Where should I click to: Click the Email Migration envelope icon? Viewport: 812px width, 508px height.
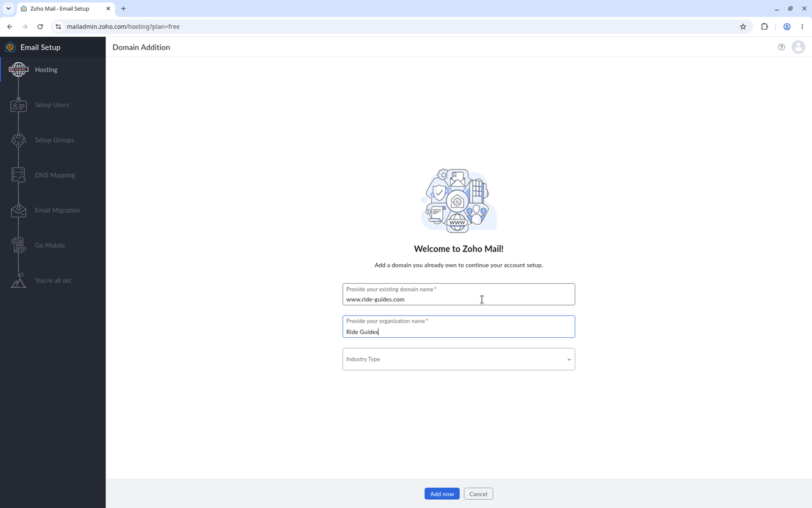tap(18, 210)
